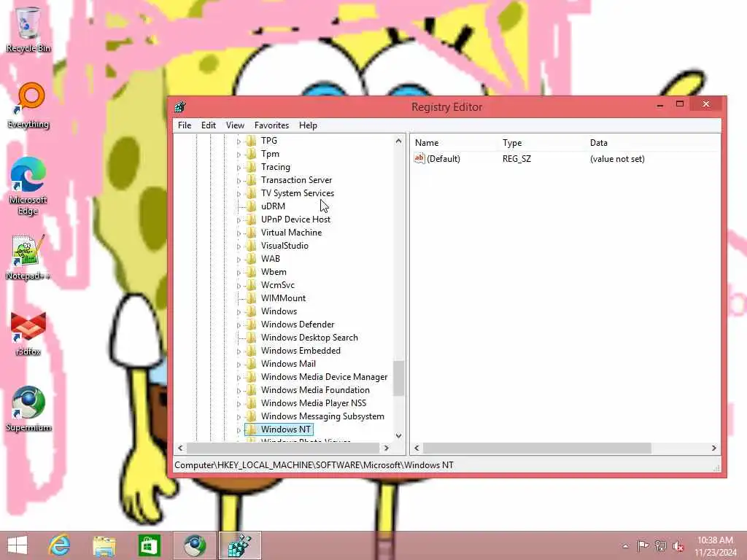Click the (value not set) data cell
The height and width of the screenshot is (560, 747).
[x=617, y=158]
